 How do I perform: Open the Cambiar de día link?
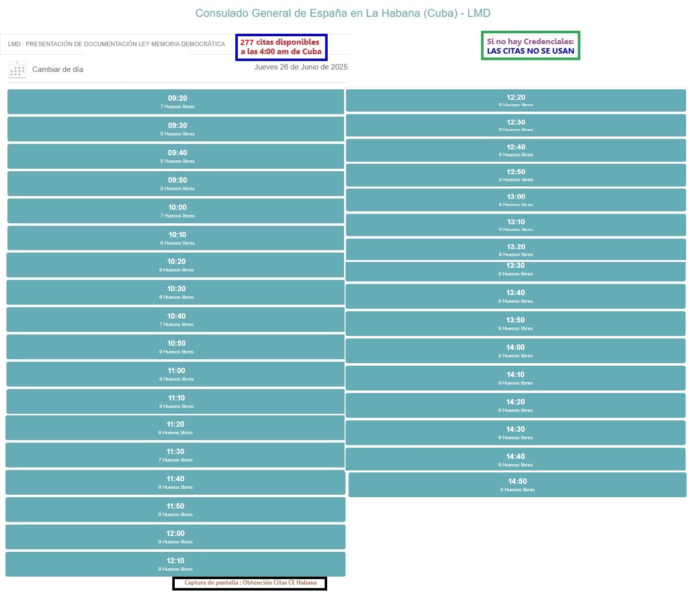[58, 69]
